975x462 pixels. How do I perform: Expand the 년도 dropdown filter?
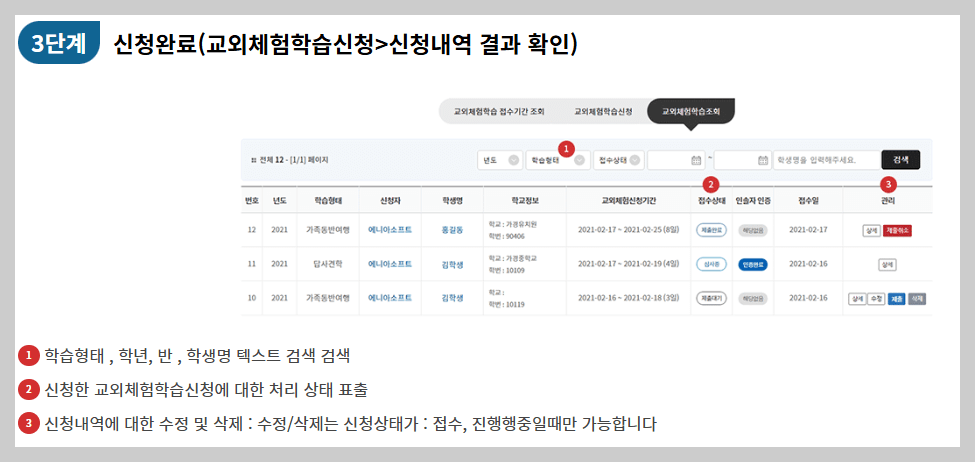coord(500,160)
